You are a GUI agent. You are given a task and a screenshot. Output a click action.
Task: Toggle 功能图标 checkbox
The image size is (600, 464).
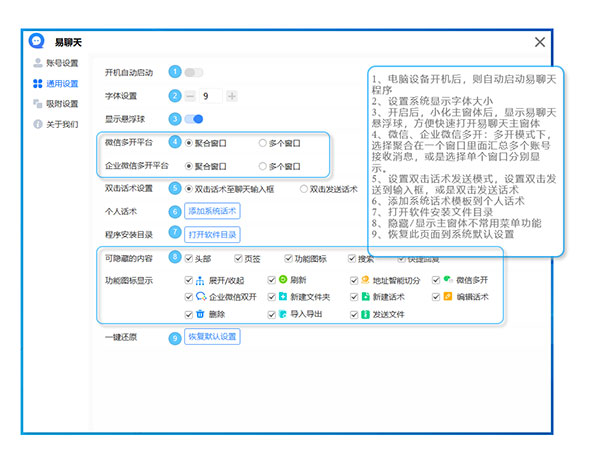pyautogui.click(x=288, y=259)
